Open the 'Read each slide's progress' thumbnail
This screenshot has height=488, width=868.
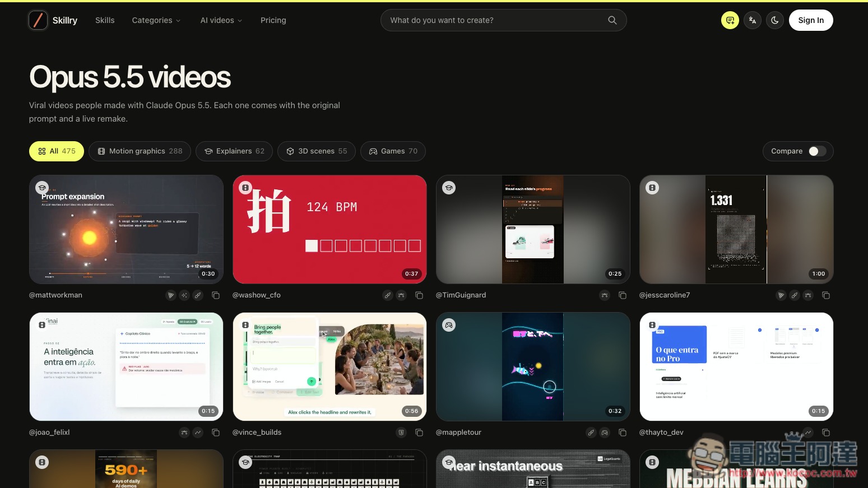click(533, 229)
